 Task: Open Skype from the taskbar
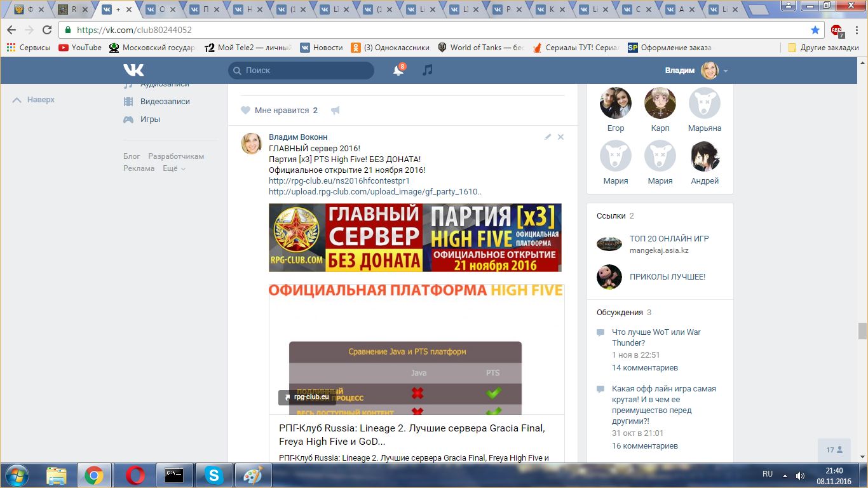click(x=214, y=475)
